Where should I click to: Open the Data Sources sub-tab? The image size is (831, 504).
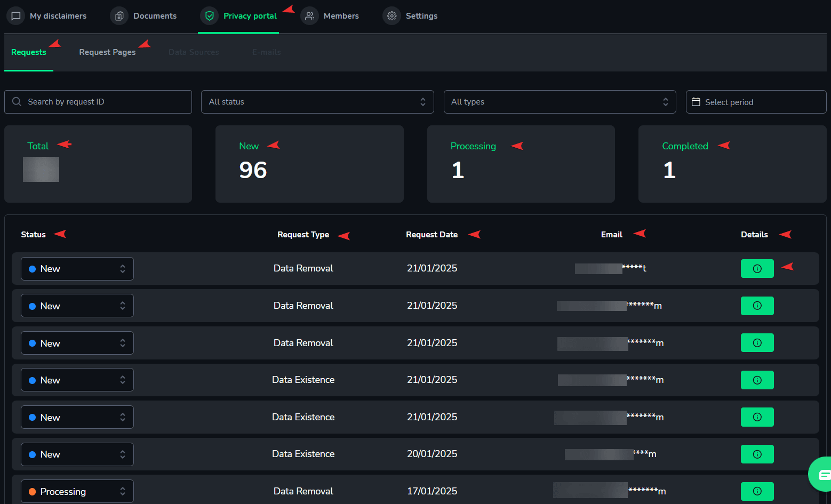pos(194,52)
